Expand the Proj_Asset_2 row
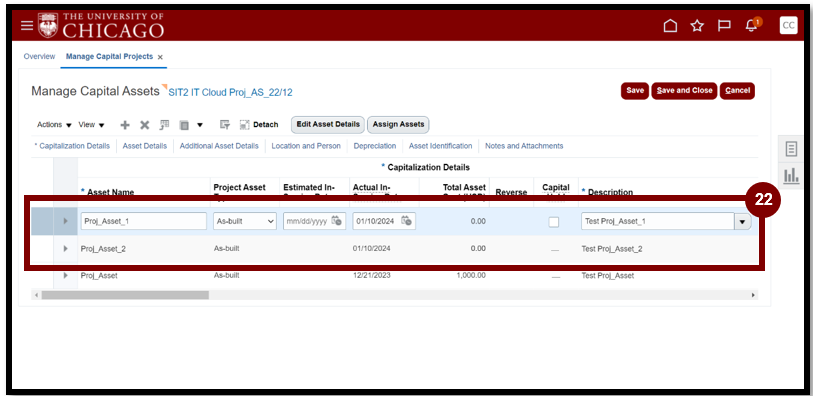 click(x=65, y=249)
